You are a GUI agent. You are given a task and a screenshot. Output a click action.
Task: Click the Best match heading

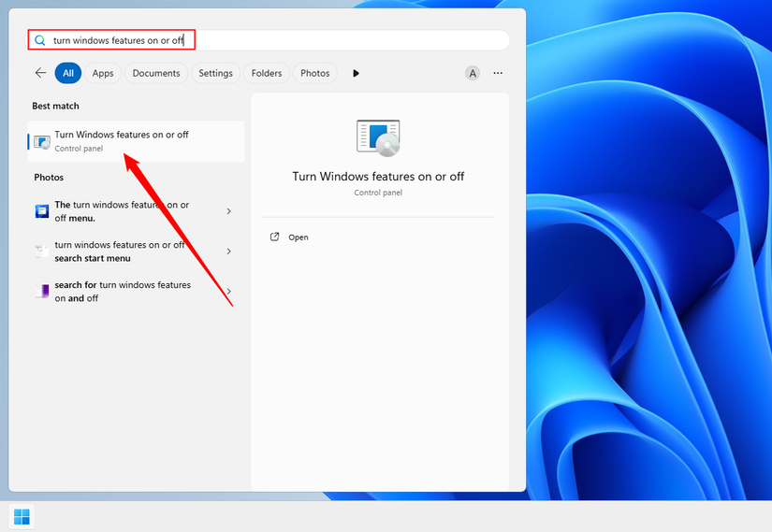click(x=55, y=106)
